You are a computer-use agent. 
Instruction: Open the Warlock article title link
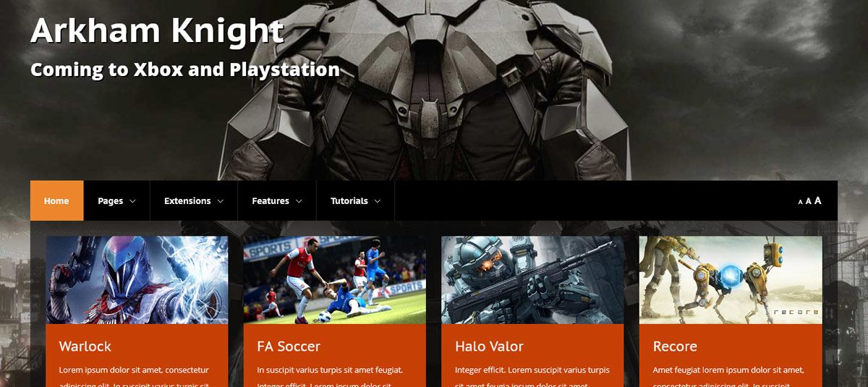[85, 346]
